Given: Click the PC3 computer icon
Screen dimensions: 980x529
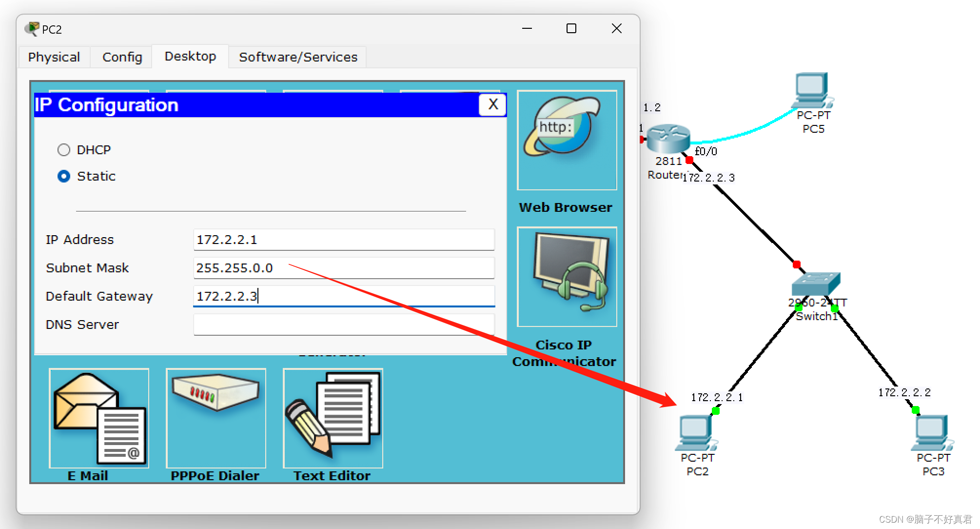Looking at the screenshot, I should 932,432.
